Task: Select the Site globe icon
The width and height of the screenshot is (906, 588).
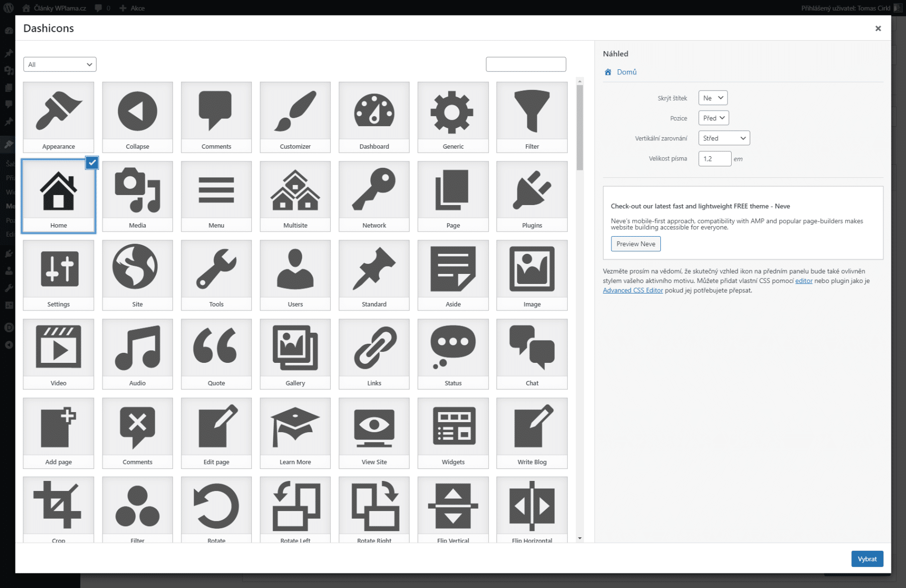Action: coord(137,275)
